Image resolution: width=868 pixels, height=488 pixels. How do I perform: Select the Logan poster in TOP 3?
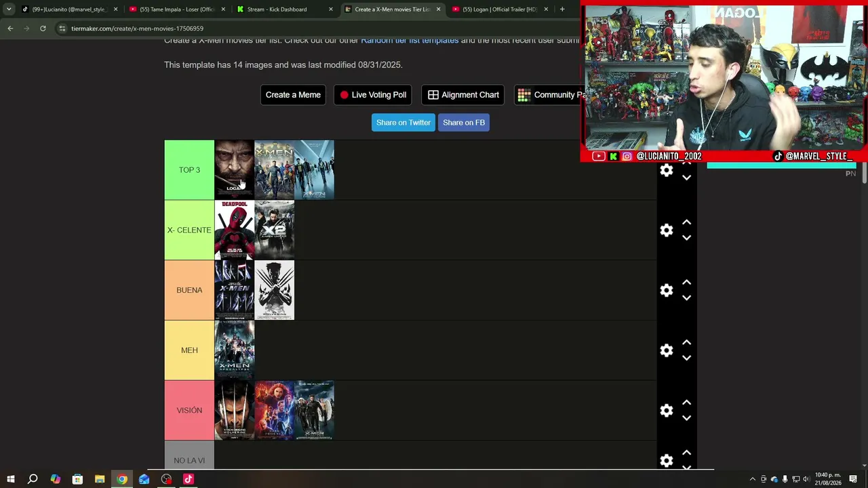coord(235,170)
